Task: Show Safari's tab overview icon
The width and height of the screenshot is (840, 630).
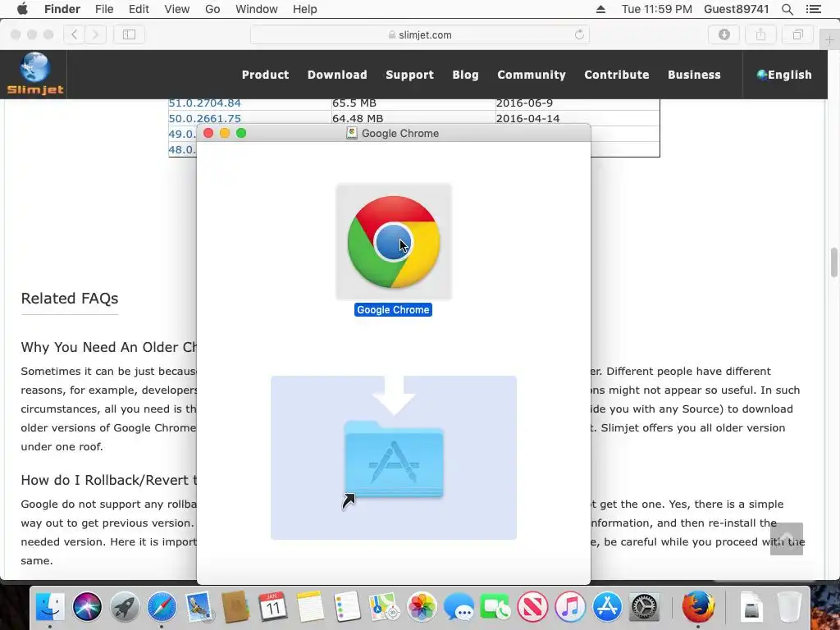Action: [x=797, y=34]
